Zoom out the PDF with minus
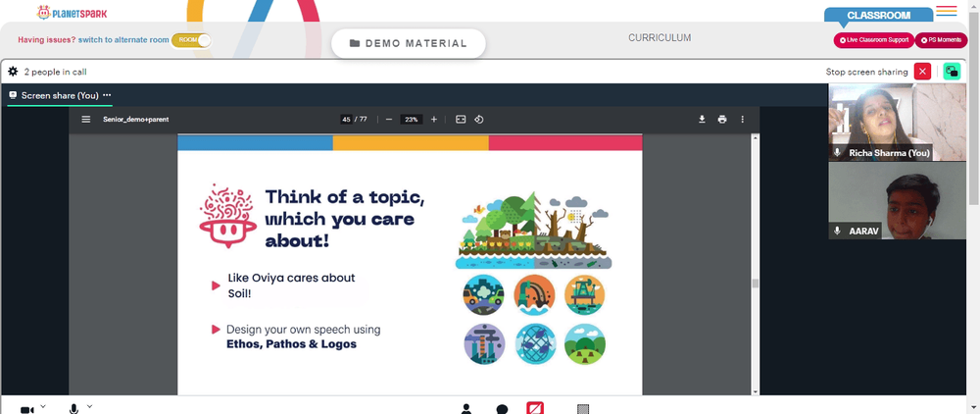This screenshot has height=414, width=980. coord(389,120)
